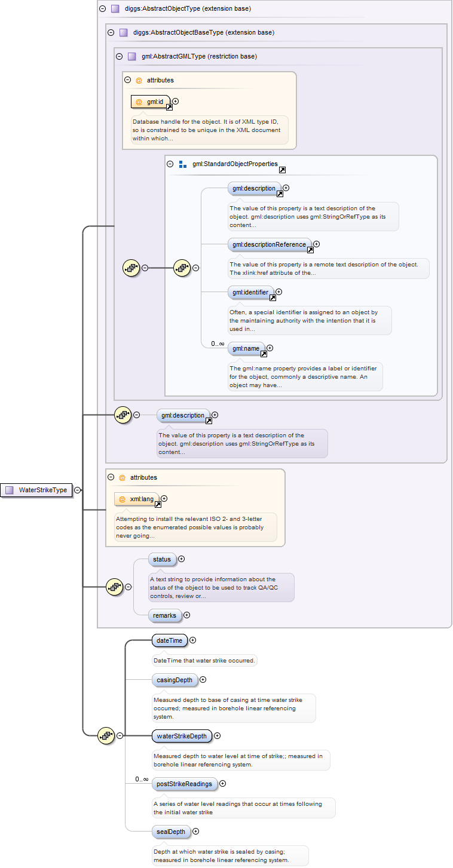
Task: Click the gml:identifier link arrow icon
Action: (273, 297)
